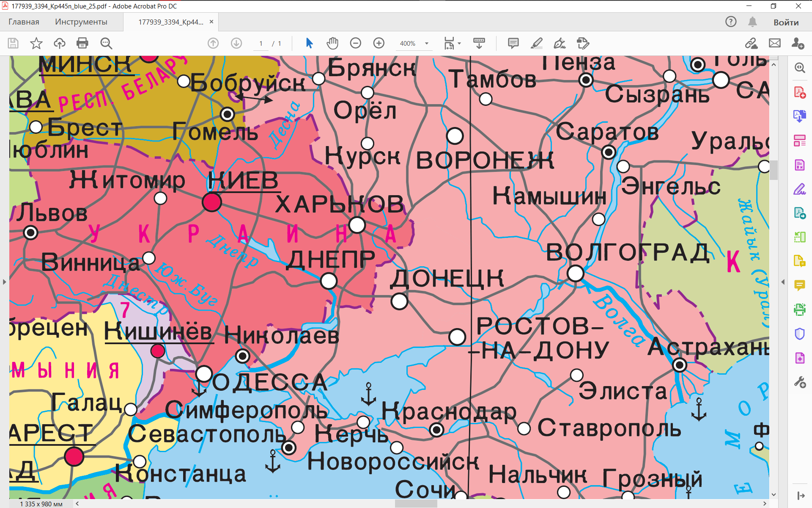Screen dimensions: 812x508
Task: Select the Hand pan tool
Action: coord(332,43)
